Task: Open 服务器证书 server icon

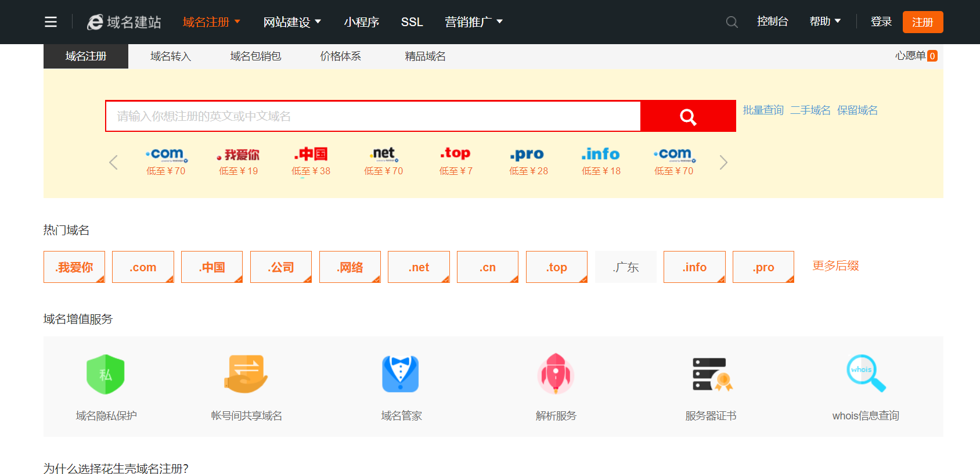Action: 712,375
